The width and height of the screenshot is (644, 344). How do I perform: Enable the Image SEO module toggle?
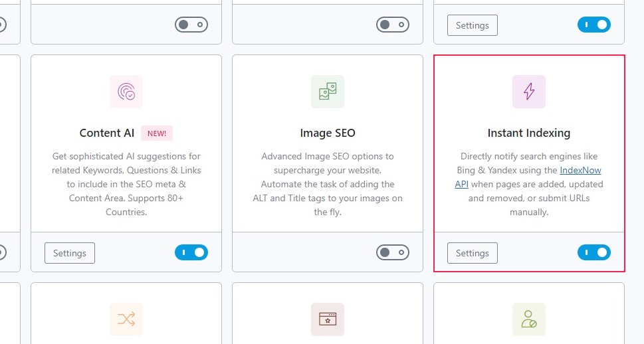[x=392, y=252]
